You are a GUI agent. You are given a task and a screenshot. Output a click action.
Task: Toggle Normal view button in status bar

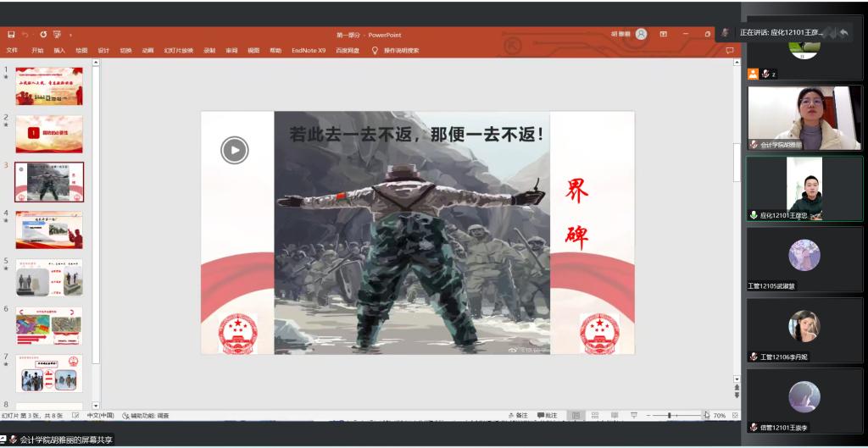pyautogui.click(x=576, y=416)
